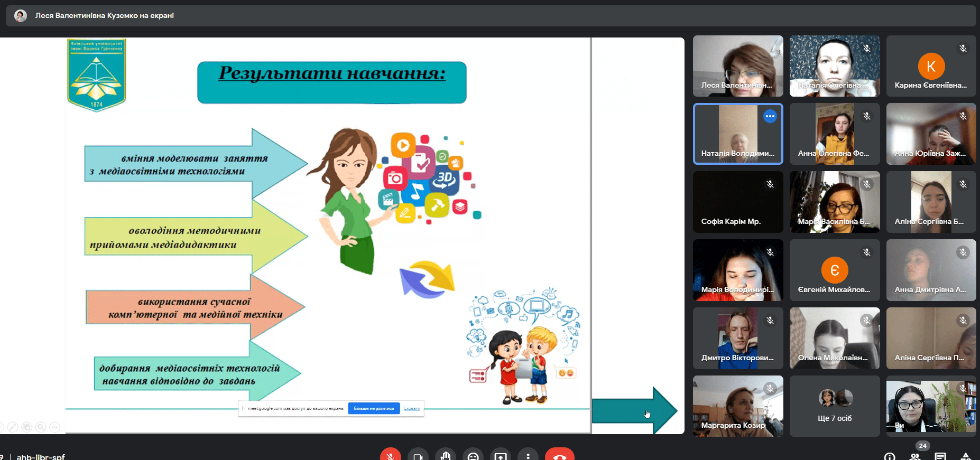
Task: Unmute the microphone in the call bar
Action: [x=390, y=456]
